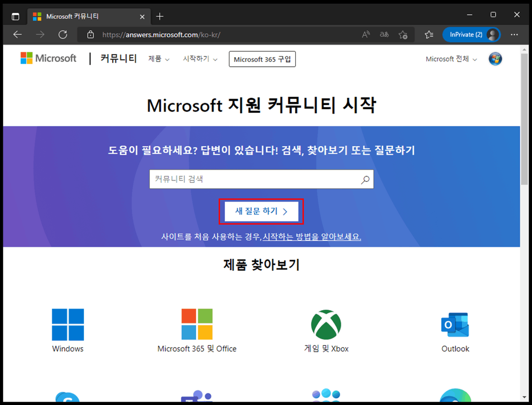Open the Favorites list
Image resolution: width=532 pixels, height=405 pixels.
[x=429, y=34]
